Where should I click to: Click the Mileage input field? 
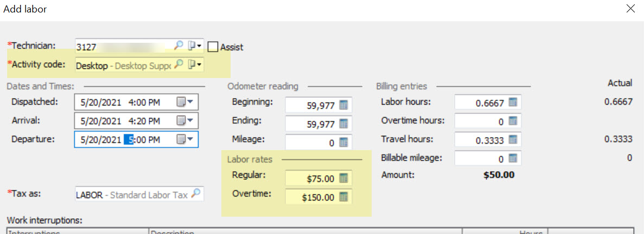tap(318, 142)
